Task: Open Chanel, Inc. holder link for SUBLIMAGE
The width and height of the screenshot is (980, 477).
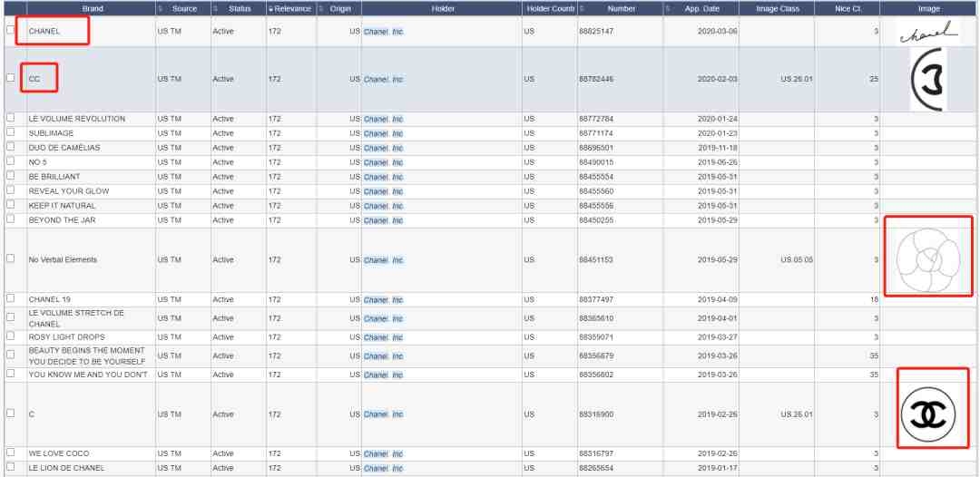Action: (384, 133)
